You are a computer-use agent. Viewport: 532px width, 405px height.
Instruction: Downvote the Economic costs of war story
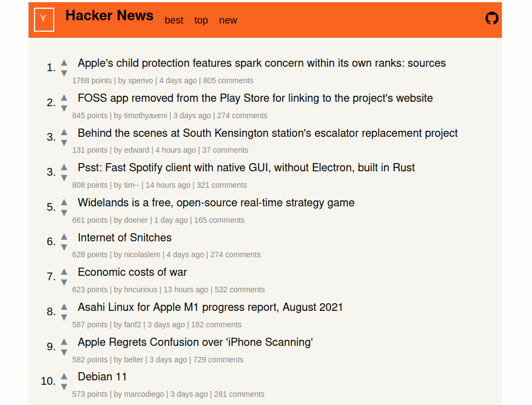64,282
